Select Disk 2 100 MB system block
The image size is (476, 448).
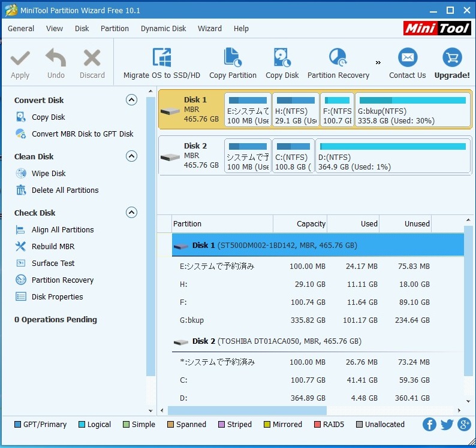(x=248, y=156)
